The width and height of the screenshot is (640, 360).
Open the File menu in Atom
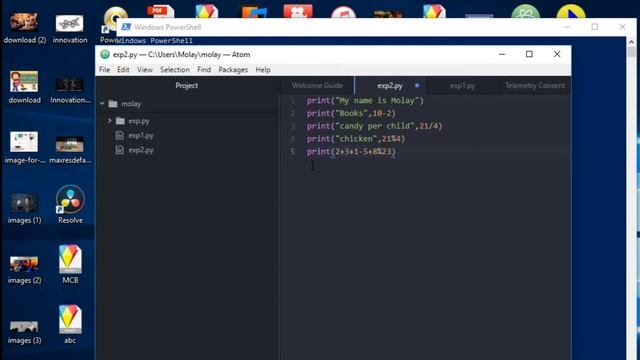coord(104,70)
